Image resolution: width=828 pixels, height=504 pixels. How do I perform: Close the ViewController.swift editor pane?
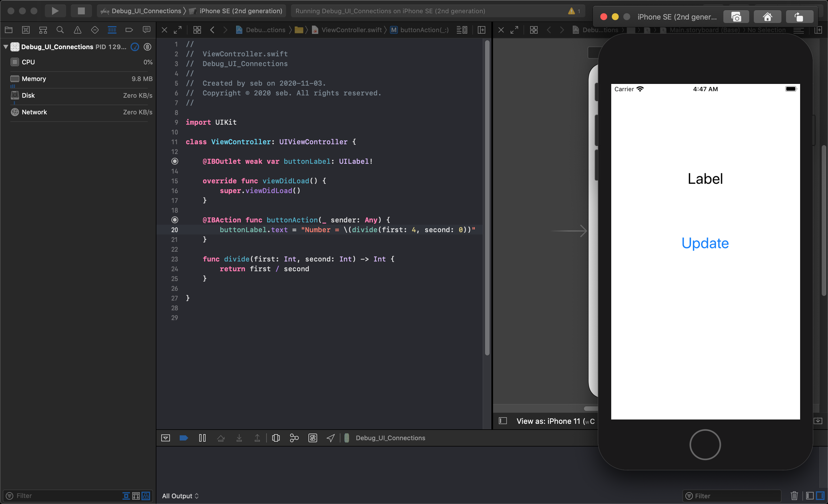coord(164,30)
